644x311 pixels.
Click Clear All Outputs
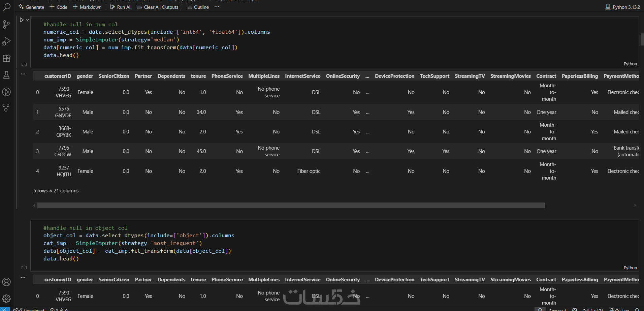coord(158,7)
